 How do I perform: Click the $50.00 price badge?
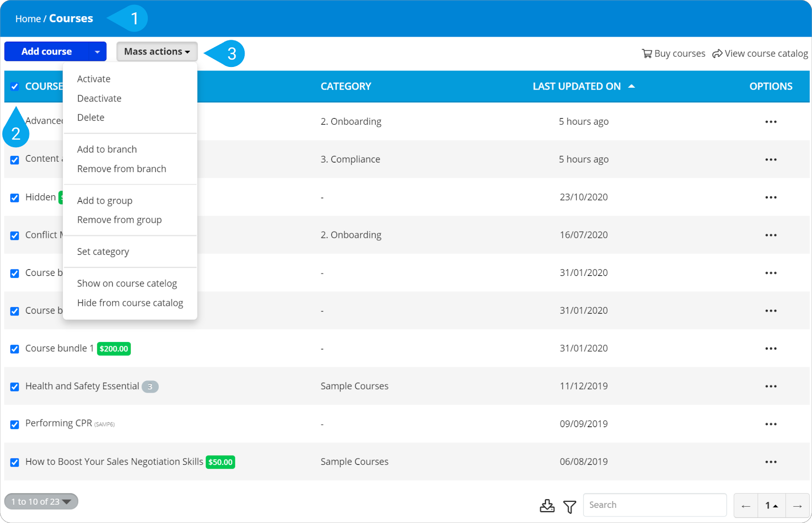click(220, 462)
